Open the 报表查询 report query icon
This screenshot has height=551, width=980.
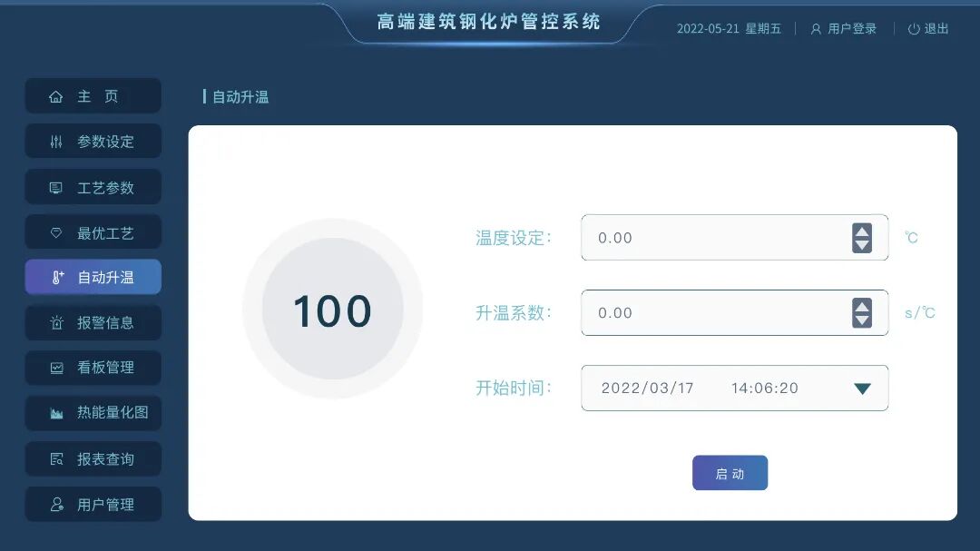point(56,458)
